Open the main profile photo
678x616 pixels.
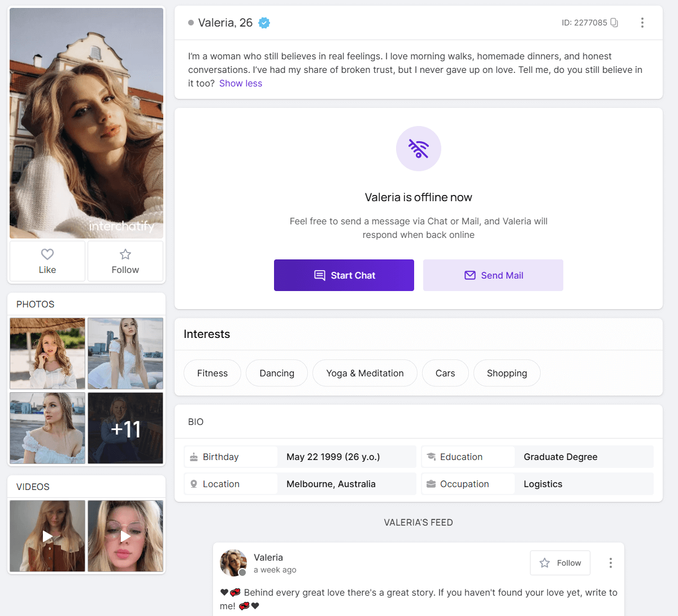(86, 123)
